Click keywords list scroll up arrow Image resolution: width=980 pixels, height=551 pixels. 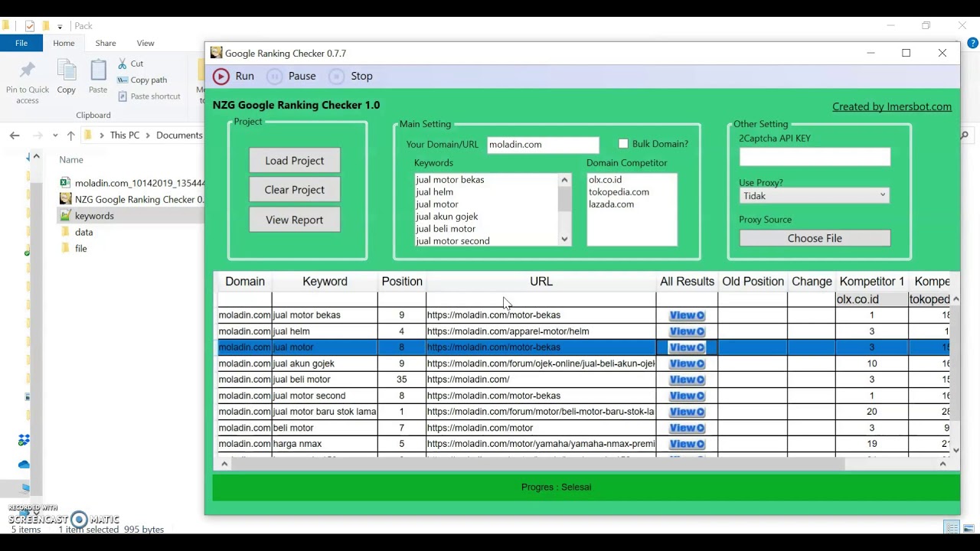coord(564,180)
